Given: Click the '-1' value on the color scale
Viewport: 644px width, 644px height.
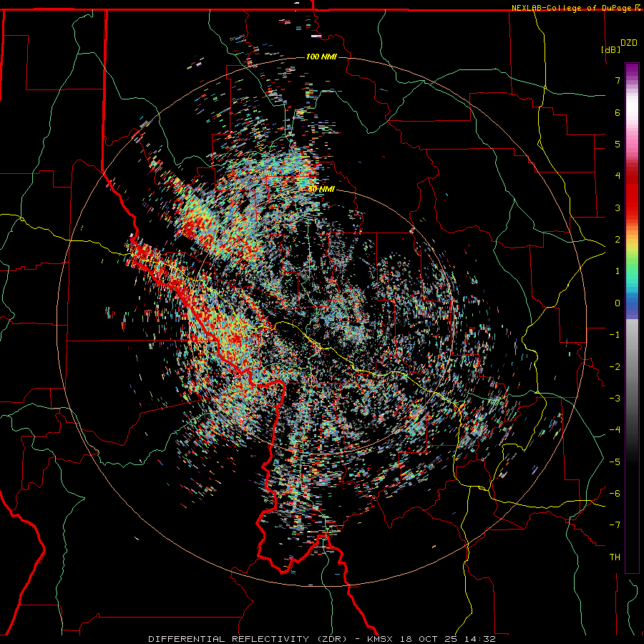Looking at the screenshot, I should (x=615, y=335).
